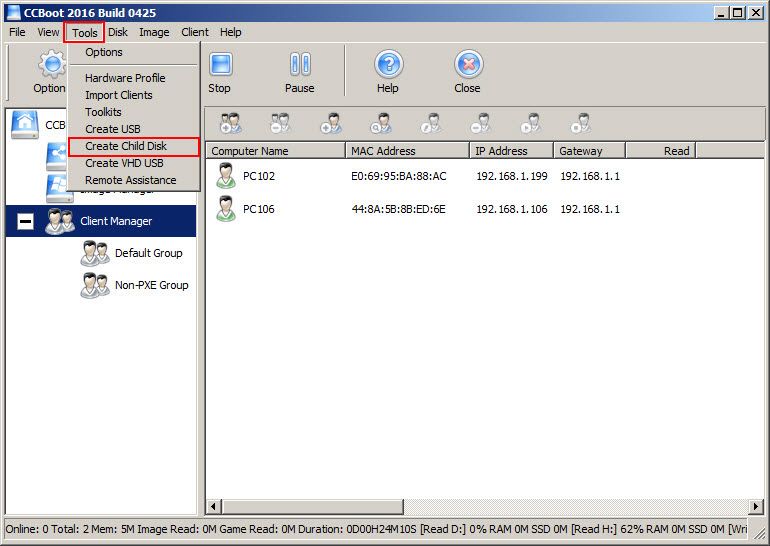This screenshot has height=546, width=770.
Task: Click the PC102 client icon
Action: 226,176
